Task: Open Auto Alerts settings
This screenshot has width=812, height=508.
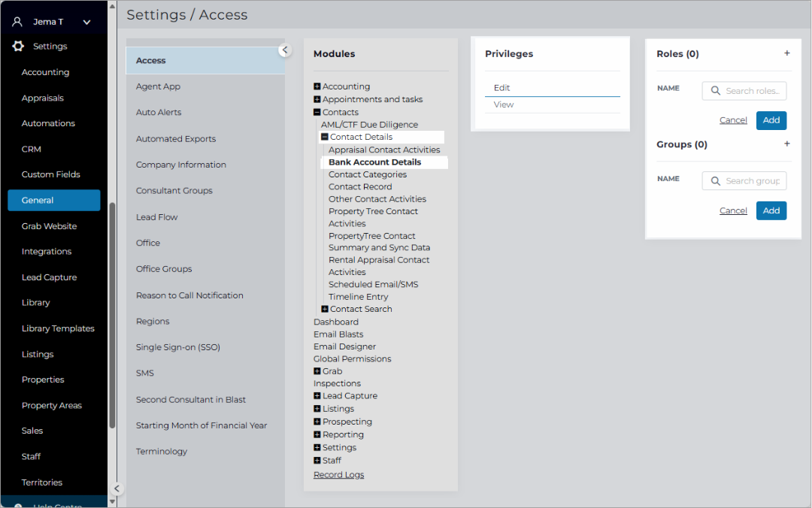Action: 159,113
